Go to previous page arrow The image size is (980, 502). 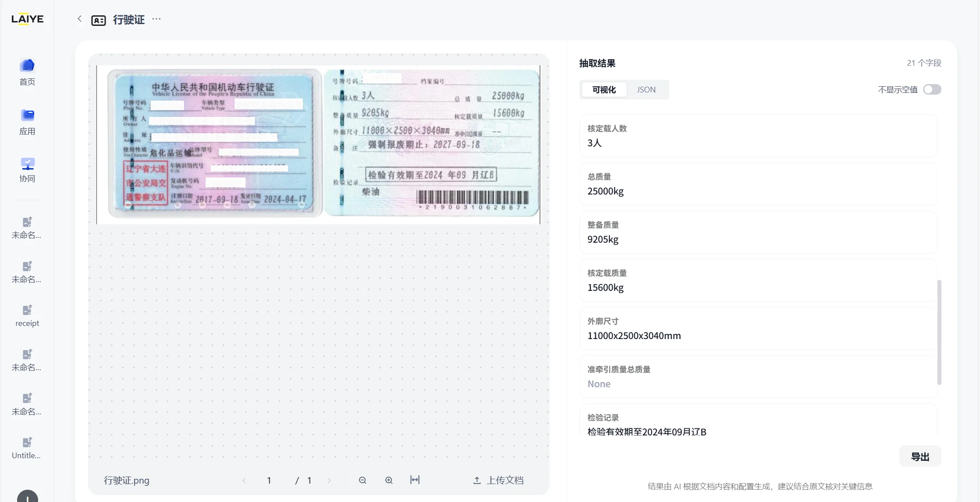pos(244,481)
